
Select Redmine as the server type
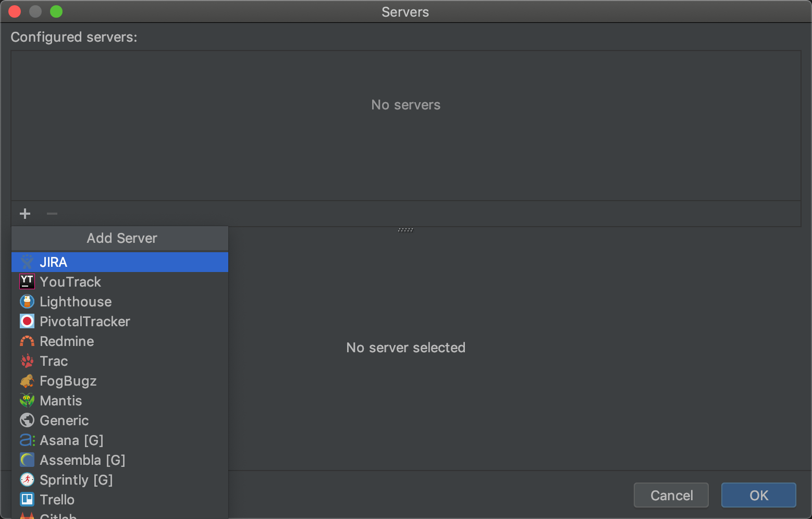click(x=67, y=341)
